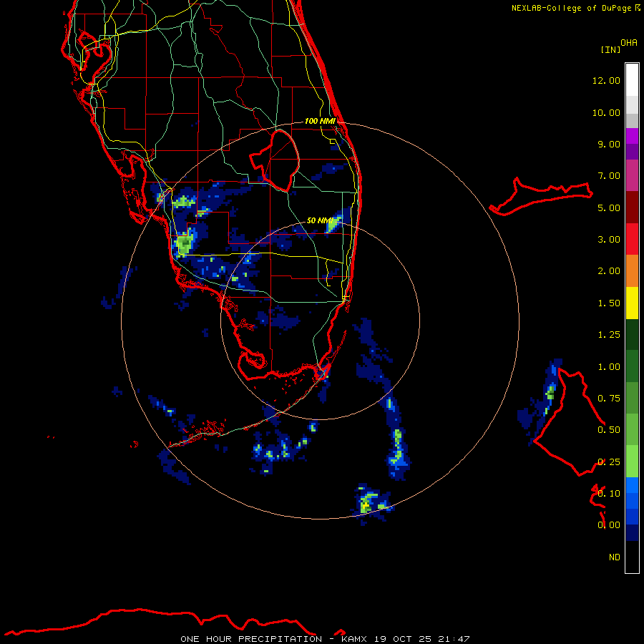This screenshot has width=644, height=644.
Task: Pick the dark maroon legend swatch
Action: tap(632, 208)
